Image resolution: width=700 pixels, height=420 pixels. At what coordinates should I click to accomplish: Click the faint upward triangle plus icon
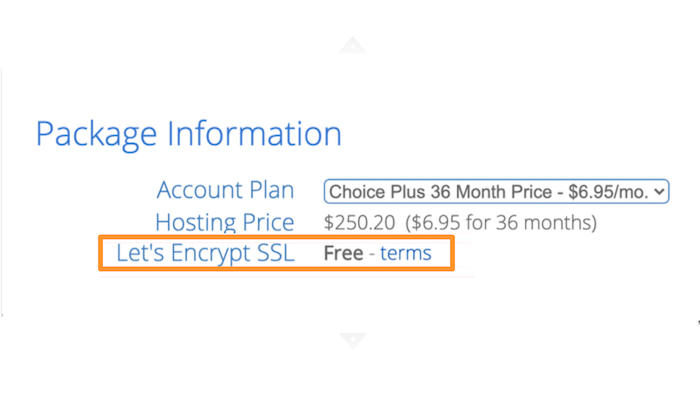coord(353,45)
